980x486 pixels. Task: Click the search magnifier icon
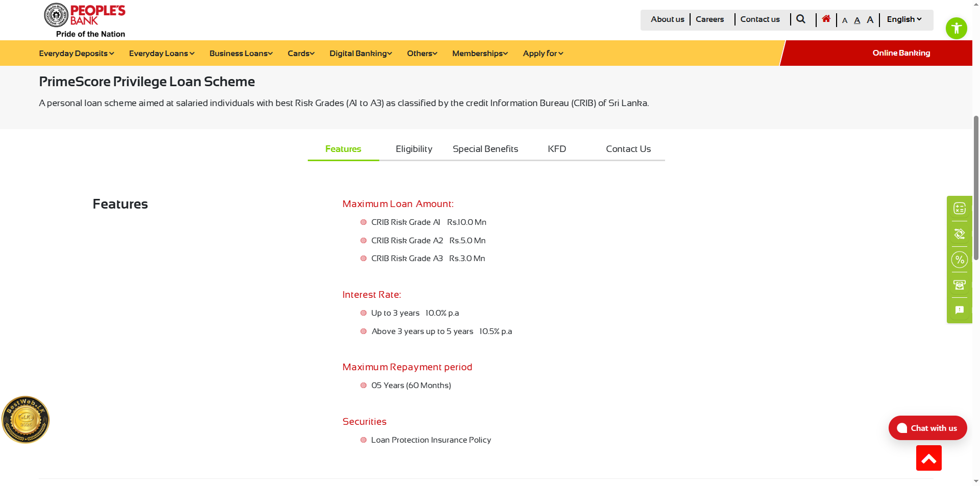coord(801,19)
